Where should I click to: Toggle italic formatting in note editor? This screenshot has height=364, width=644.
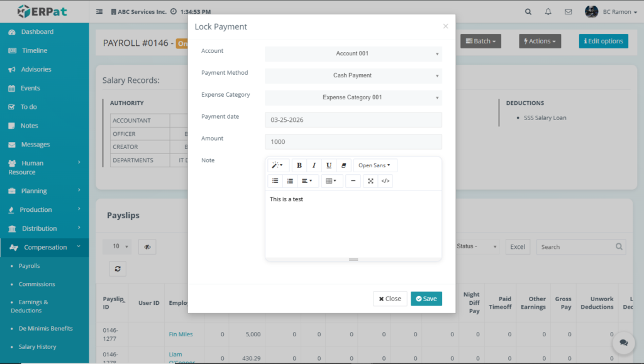[x=314, y=165]
